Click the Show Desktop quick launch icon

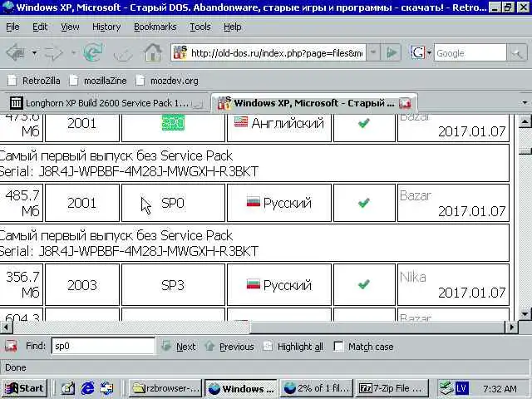pos(68,388)
